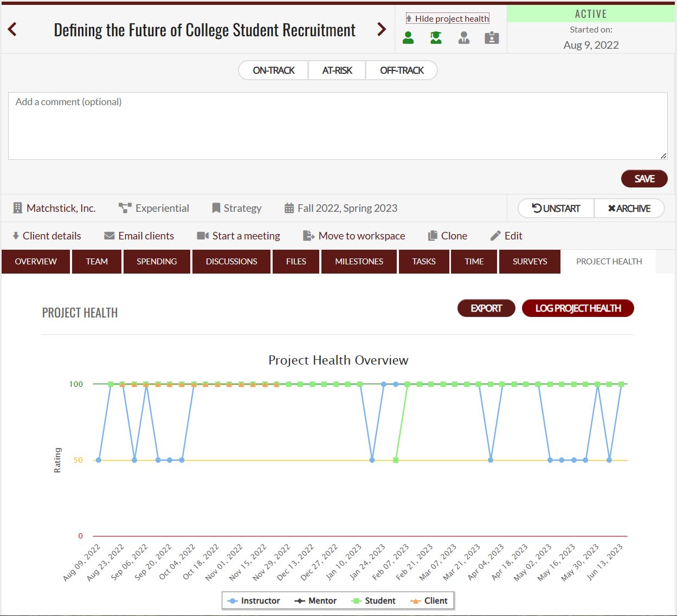677x616 pixels.
Task: Click the comment text input field
Action: pos(337,125)
